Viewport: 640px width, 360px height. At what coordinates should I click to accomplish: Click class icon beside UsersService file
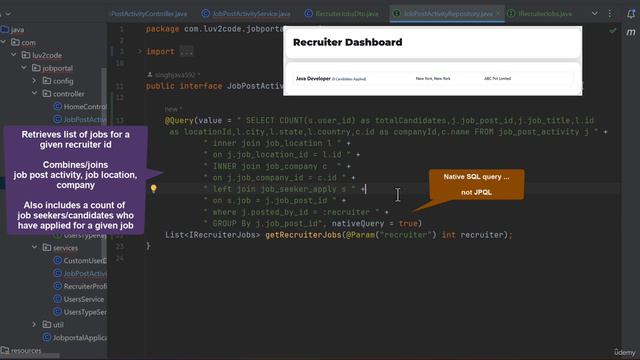[x=58, y=299]
